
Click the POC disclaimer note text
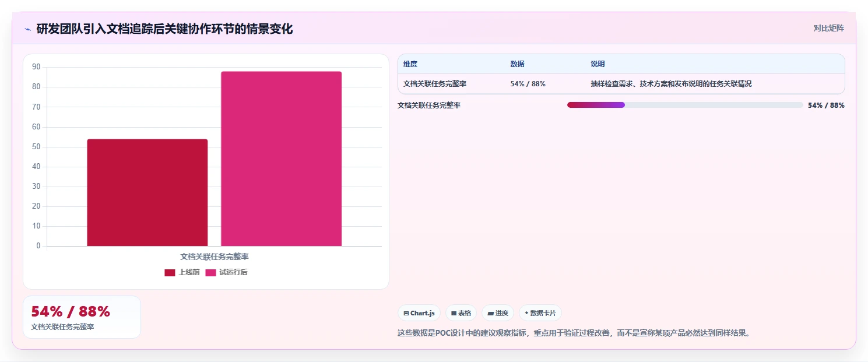575,333
